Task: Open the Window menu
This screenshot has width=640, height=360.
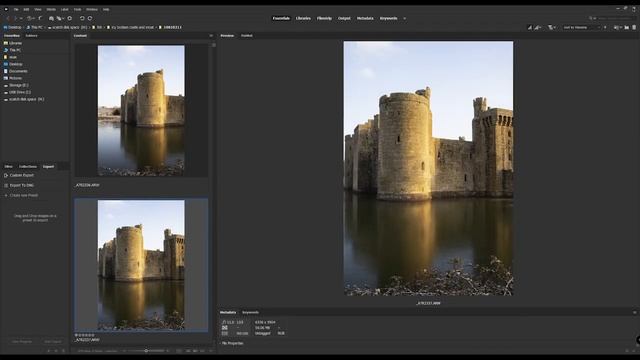Action: (x=92, y=9)
